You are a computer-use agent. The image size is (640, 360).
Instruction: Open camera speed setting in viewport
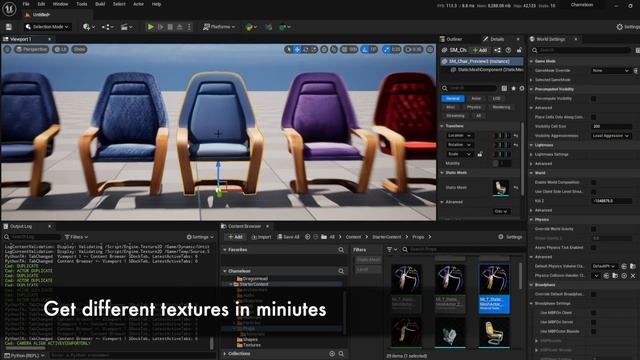coord(413,49)
